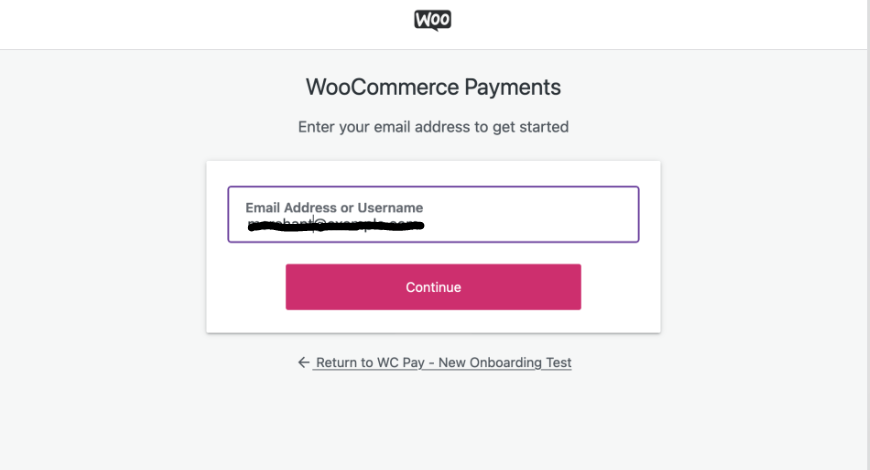Click the 'Email Address or Username' label
Image resolution: width=870 pixels, height=470 pixels.
point(334,208)
